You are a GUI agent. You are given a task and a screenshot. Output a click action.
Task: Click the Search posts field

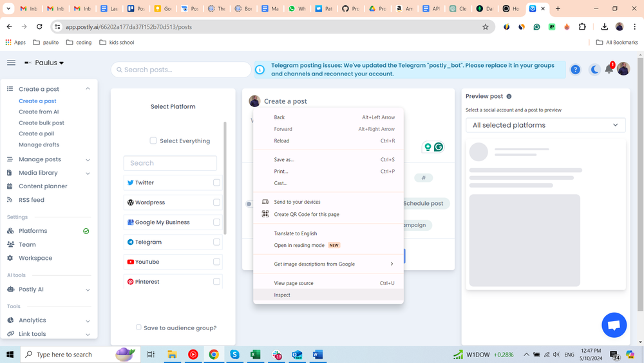(181, 70)
